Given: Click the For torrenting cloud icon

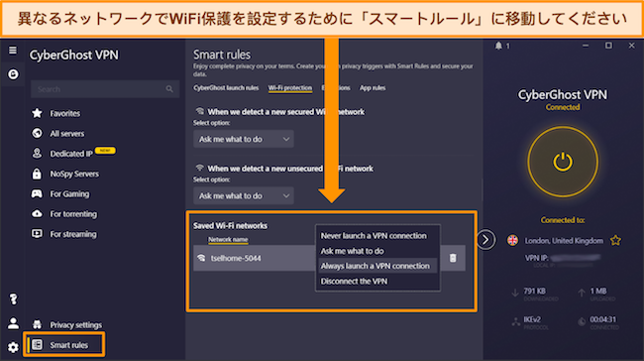Looking at the screenshot, I should coord(37,214).
